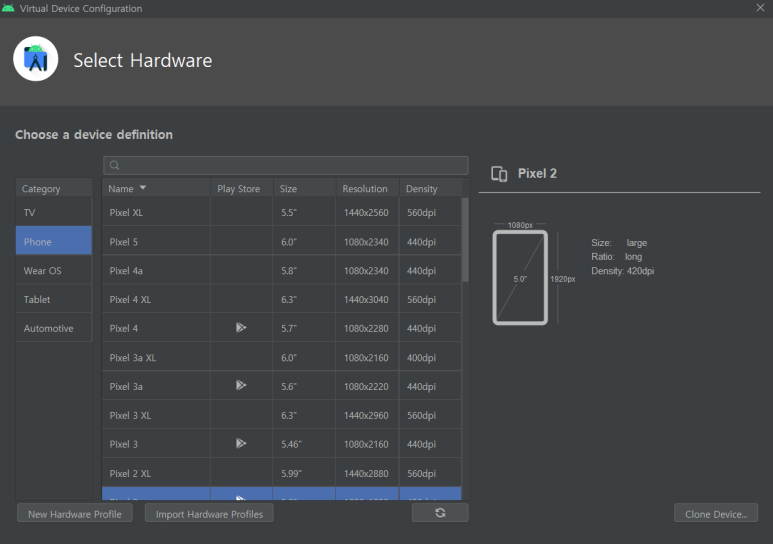This screenshot has height=544, width=773.
Task: Click the Pixel 2 title in details panel
Action: coord(537,174)
